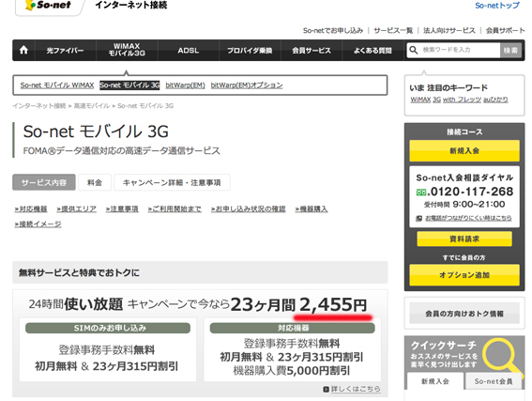Open the よくある質問 menu item

[372, 51]
